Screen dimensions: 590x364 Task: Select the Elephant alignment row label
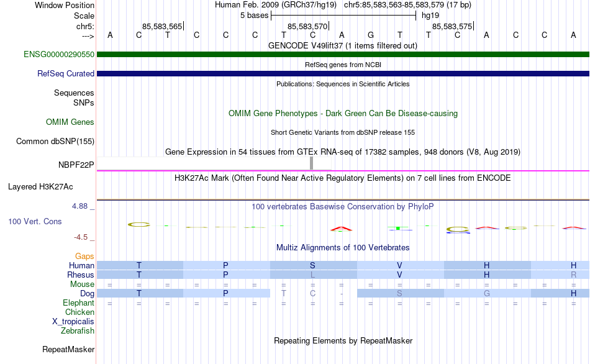[x=79, y=303]
